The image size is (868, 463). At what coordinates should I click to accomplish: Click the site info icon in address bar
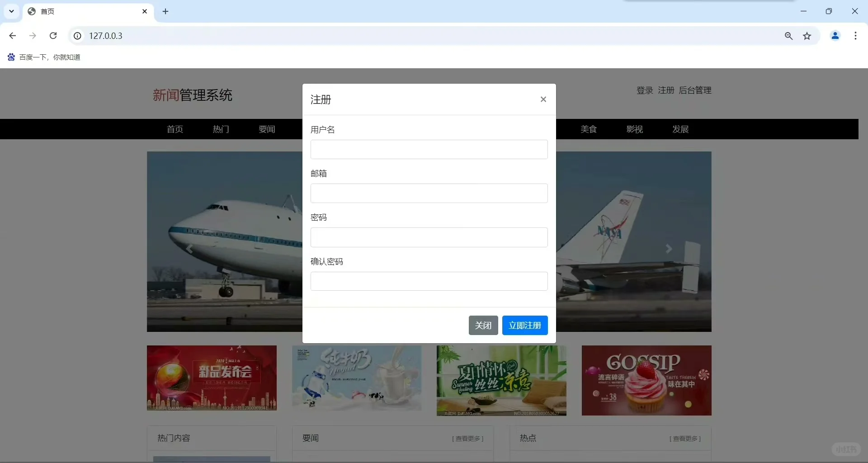click(77, 36)
